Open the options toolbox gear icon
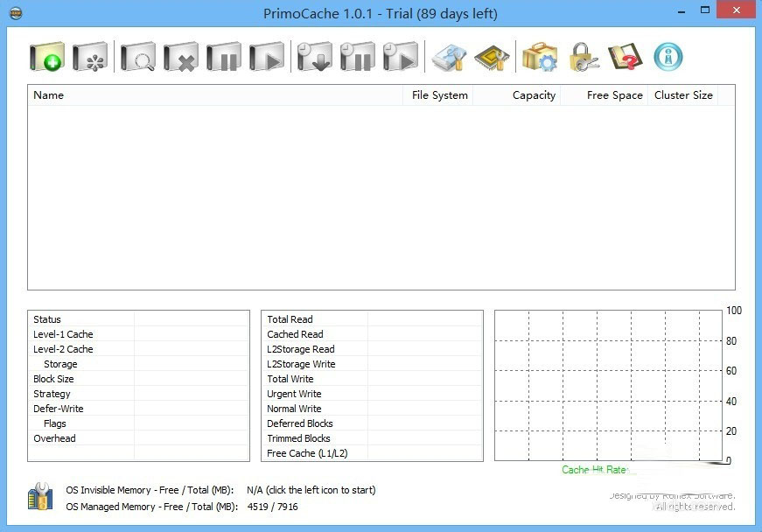Image resolution: width=762 pixels, height=532 pixels. tap(540, 57)
